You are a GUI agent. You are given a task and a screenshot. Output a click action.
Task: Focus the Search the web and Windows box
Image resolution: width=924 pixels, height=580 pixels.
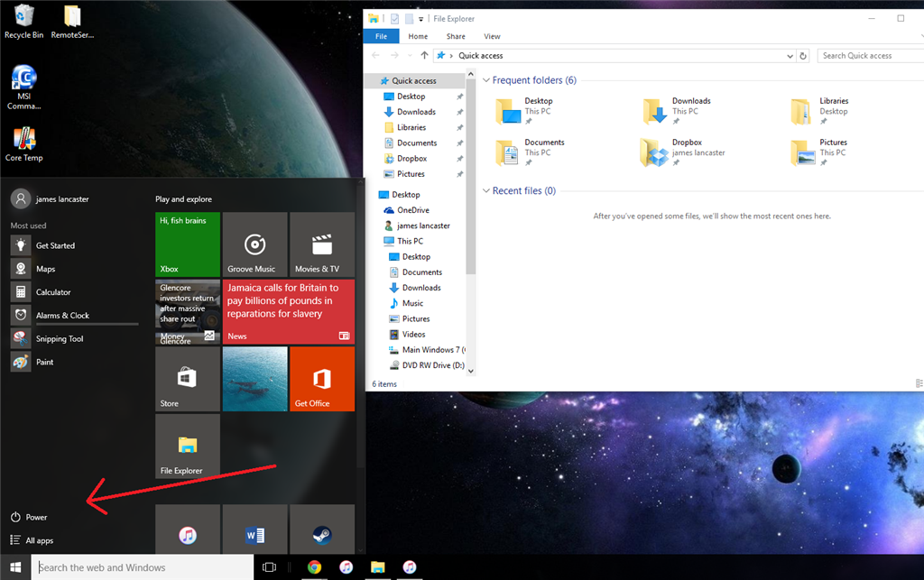point(142,567)
